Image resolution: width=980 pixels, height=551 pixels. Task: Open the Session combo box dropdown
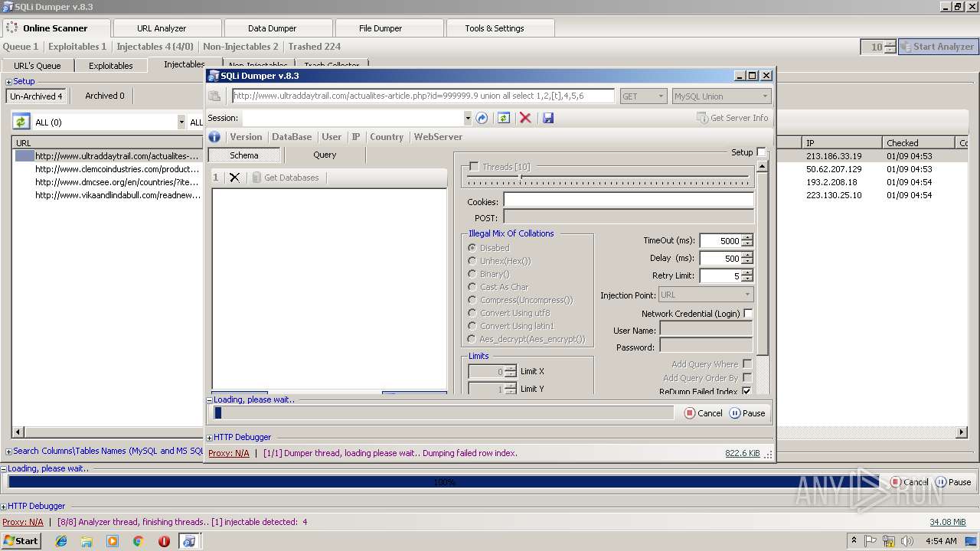tap(468, 118)
